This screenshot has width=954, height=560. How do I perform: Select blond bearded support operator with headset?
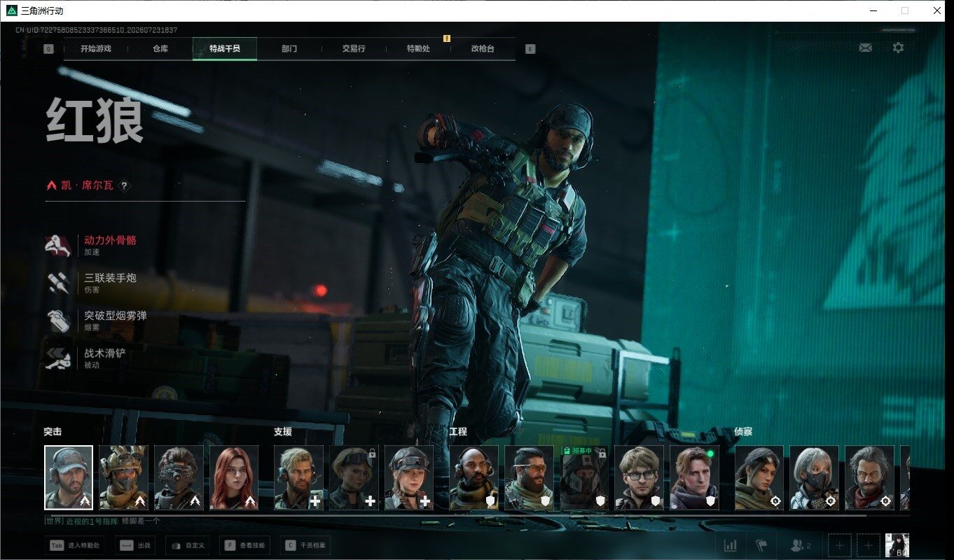299,477
